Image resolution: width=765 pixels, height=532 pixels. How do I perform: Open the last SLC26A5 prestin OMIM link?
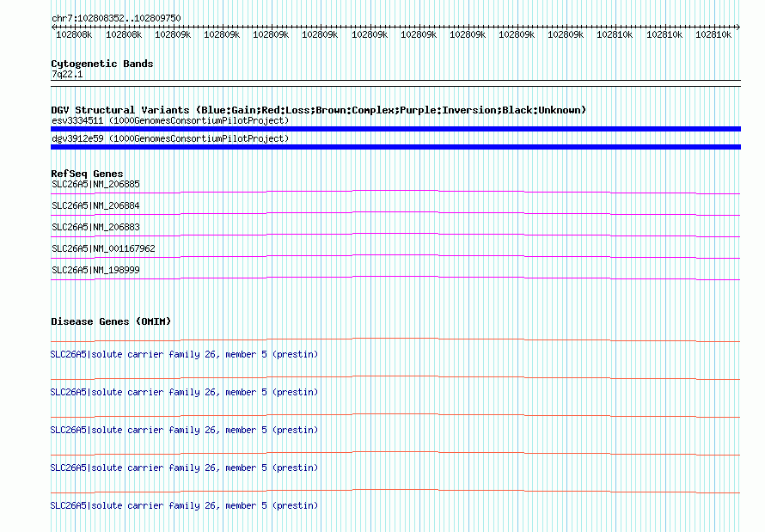point(184,505)
